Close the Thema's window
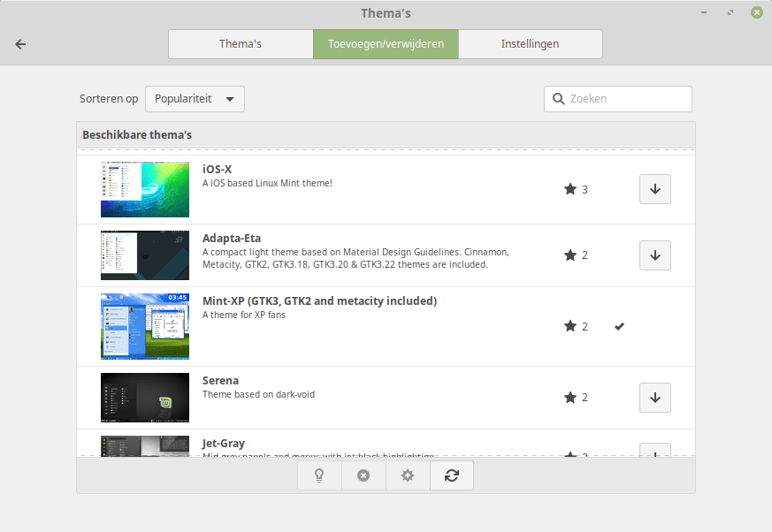This screenshot has height=532, width=772. (x=757, y=12)
